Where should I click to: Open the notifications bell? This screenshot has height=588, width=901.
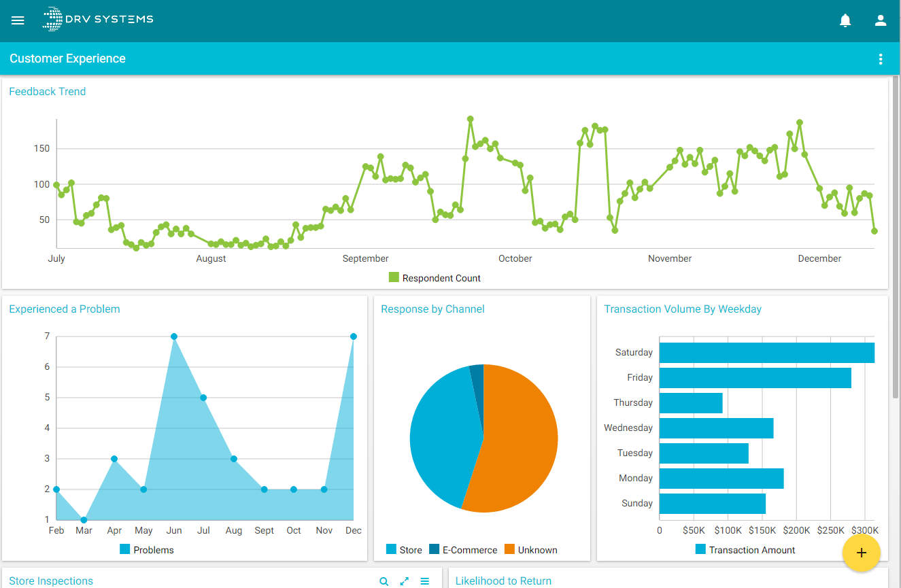845,20
